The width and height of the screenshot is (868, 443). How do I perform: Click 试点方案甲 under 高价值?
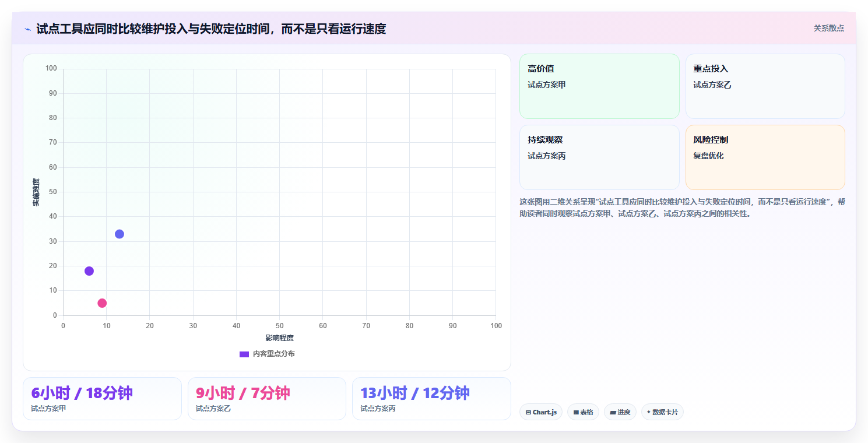coord(547,85)
